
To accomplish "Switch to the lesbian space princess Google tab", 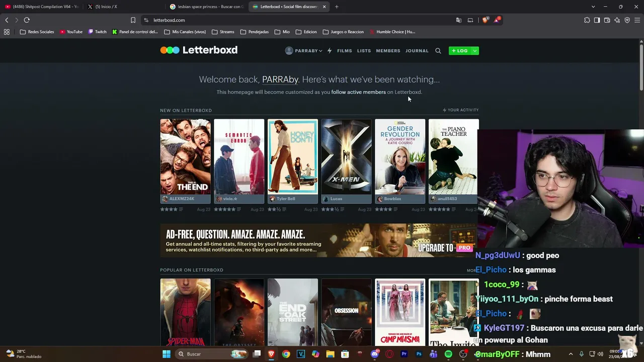I will [x=207, y=7].
